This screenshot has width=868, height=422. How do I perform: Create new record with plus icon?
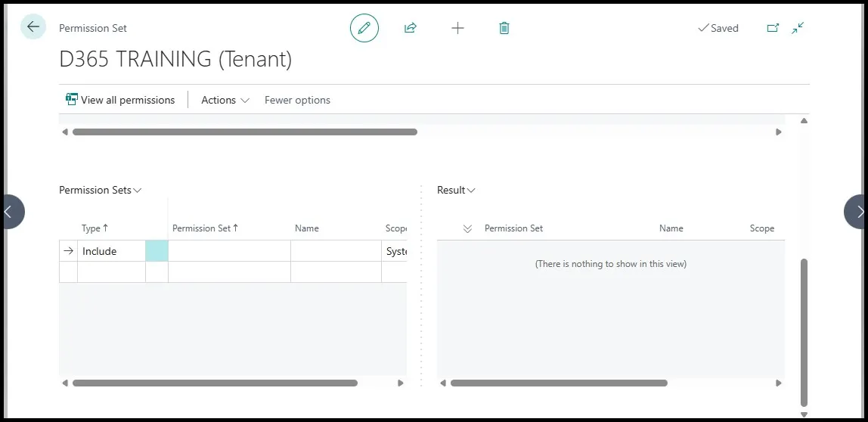pos(457,28)
